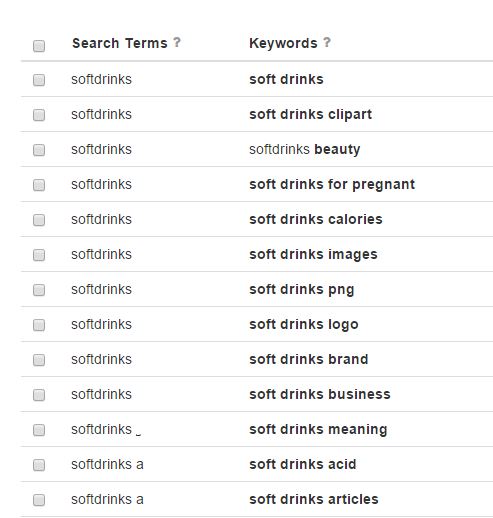Check the box for 'soft drinks' row
Screen dimensions: 493x518
coord(39,80)
